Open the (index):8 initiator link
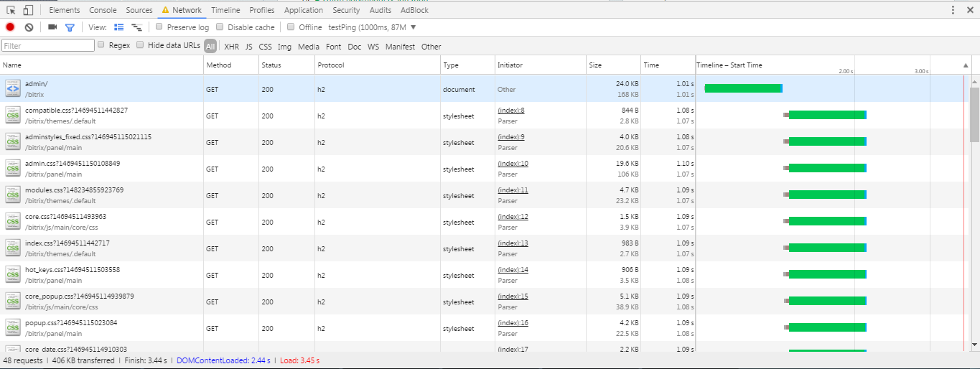Image resolution: width=980 pixels, height=369 pixels. [510, 111]
